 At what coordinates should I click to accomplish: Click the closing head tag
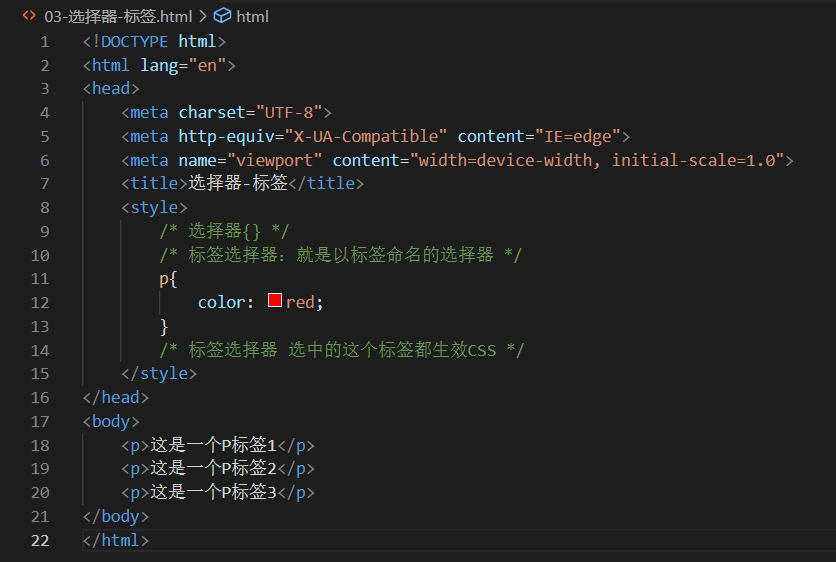click(x=116, y=398)
